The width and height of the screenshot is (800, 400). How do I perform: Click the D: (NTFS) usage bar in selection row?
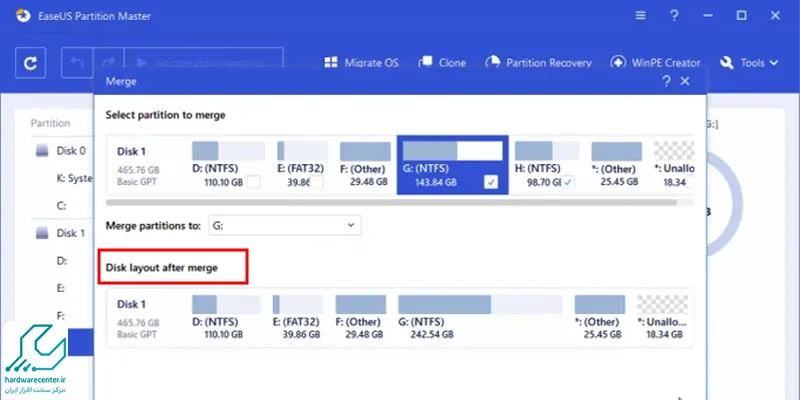pos(229,151)
